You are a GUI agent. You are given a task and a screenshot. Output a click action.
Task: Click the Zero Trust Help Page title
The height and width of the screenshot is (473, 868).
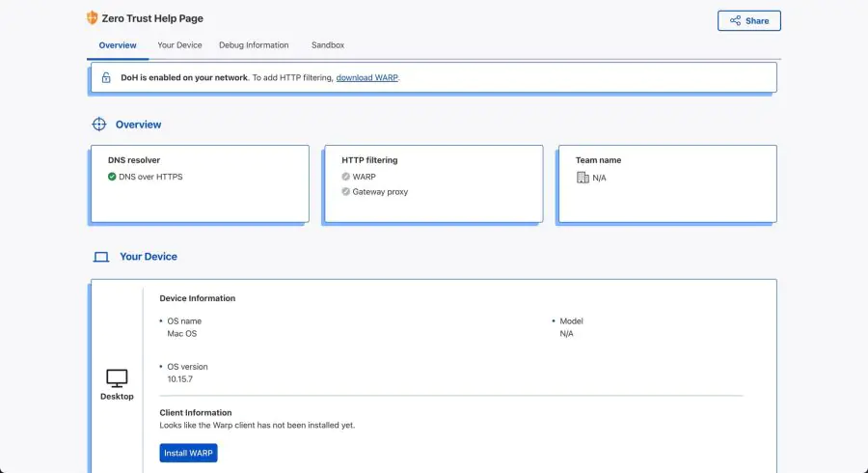coord(152,18)
